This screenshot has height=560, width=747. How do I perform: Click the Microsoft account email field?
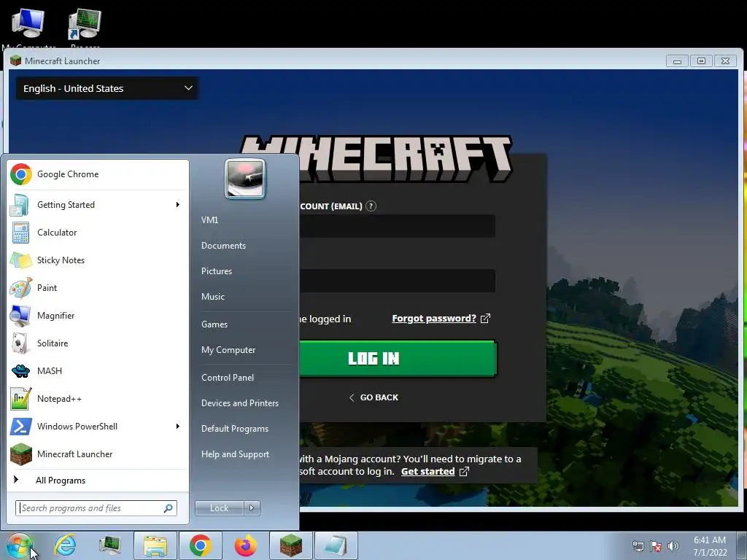tap(398, 226)
